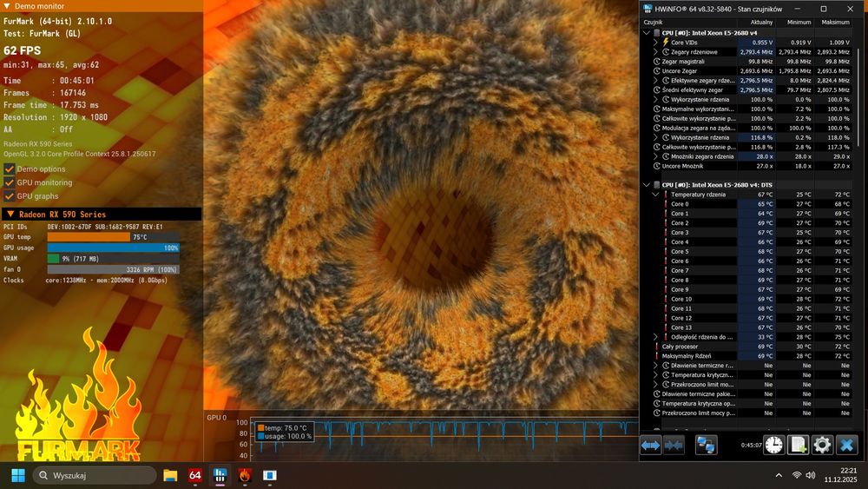Image resolution: width=868 pixels, height=489 pixels.
Task: Select the Maksymalny Rdzeń row
Action: (746, 356)
